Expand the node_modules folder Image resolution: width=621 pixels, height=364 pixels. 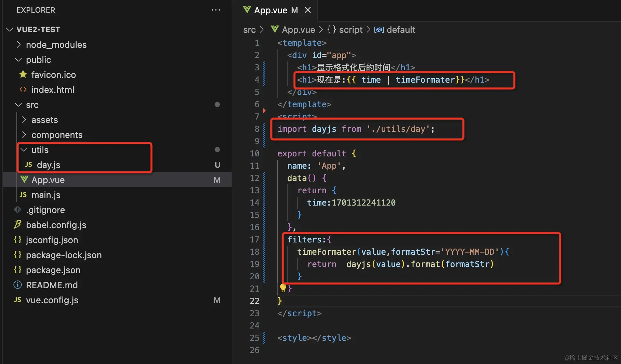point(18,44)
